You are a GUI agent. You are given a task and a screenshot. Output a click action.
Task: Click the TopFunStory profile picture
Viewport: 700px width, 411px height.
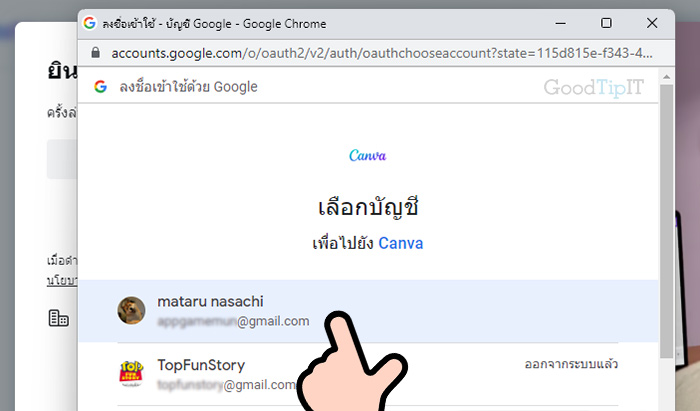(x=131, y=374)
